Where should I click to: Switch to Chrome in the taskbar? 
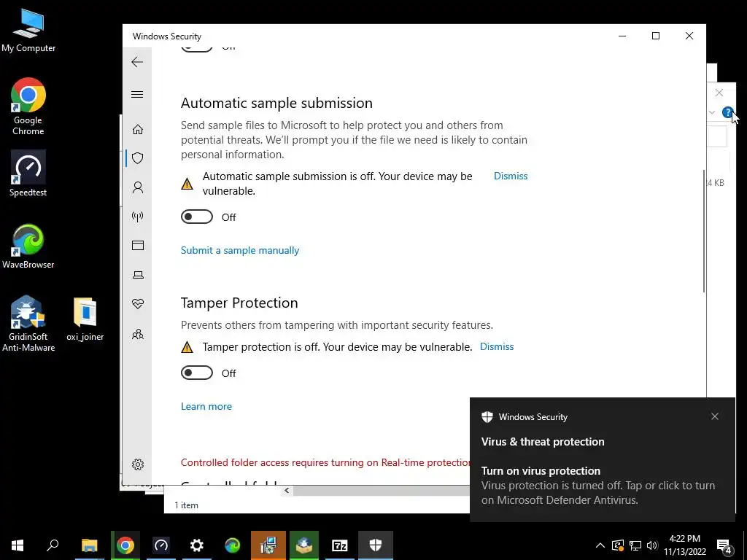(125, 545)
